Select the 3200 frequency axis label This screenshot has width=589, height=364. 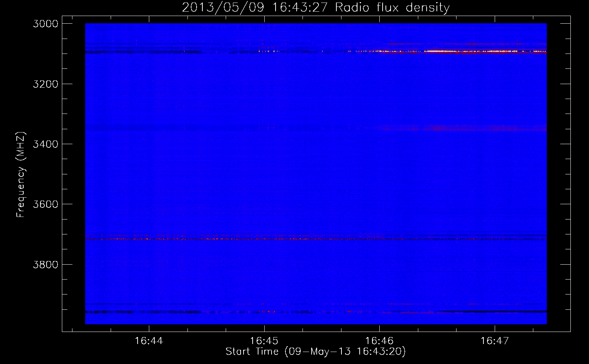click(46, 84)
